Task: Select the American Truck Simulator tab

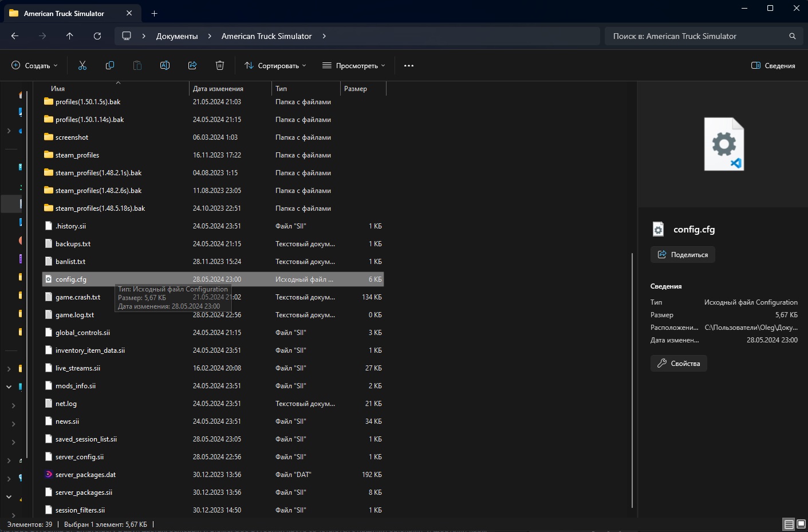Action: [x=64, y=13]
